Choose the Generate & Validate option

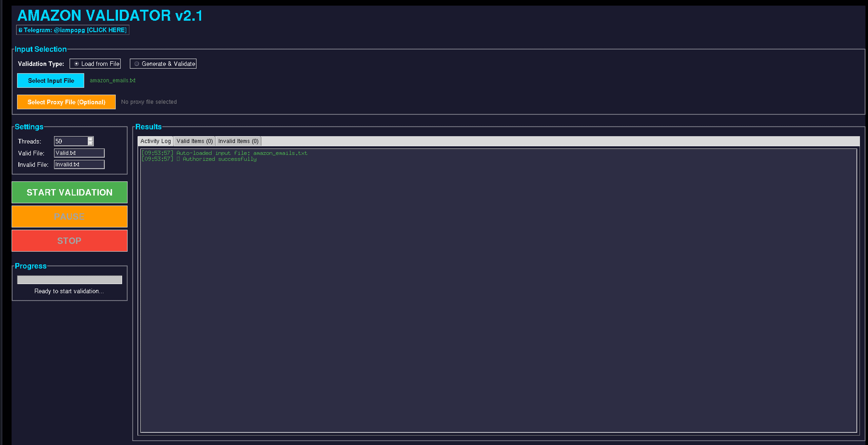tap(163, 64)
